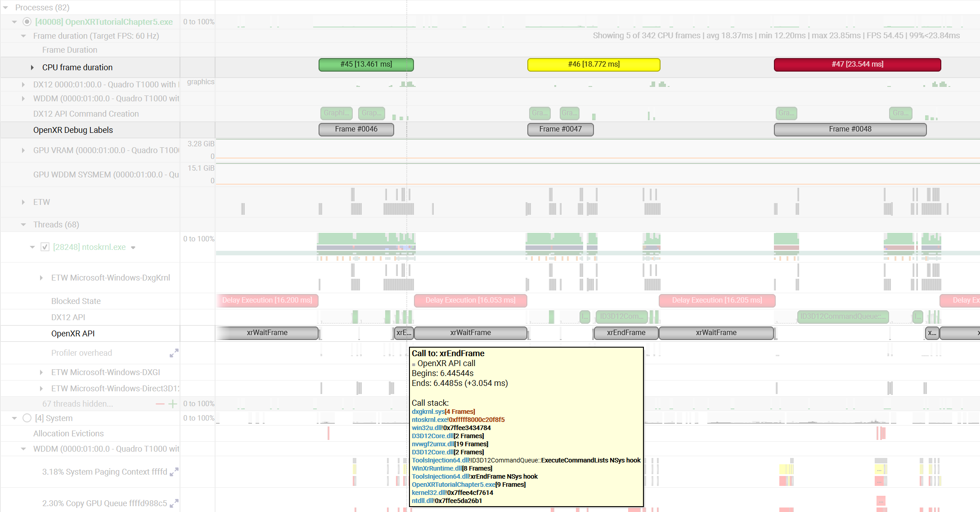
Task: Expand ETW Microsoft-Windows-DxgKrnl row
Action: 41,278
